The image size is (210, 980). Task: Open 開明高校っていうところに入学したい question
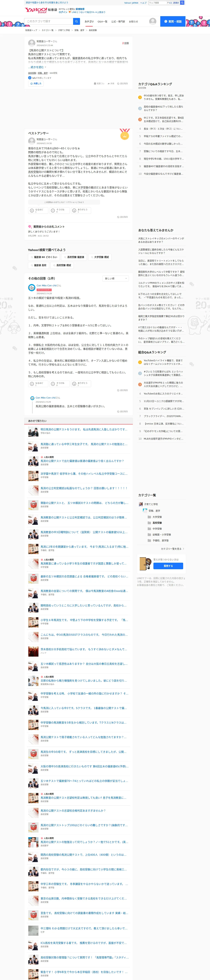coord(83,605)
